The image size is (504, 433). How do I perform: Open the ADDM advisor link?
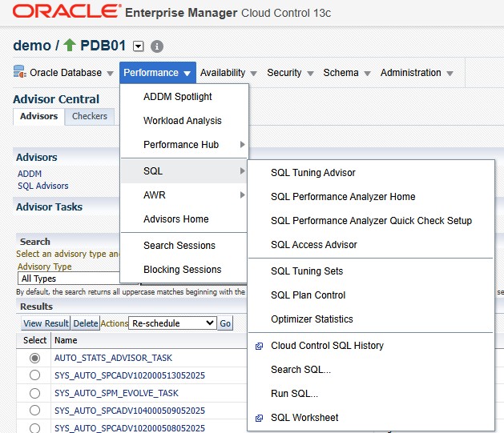coord(30,174)
